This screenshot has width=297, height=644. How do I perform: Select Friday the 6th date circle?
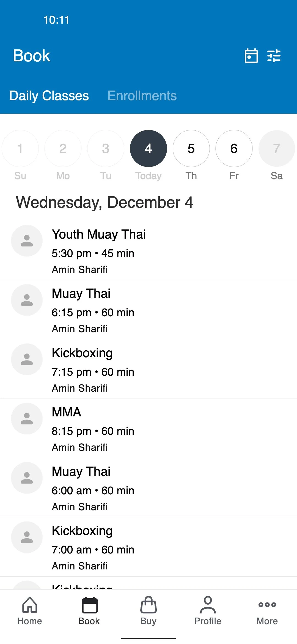[x=234, y=149]
